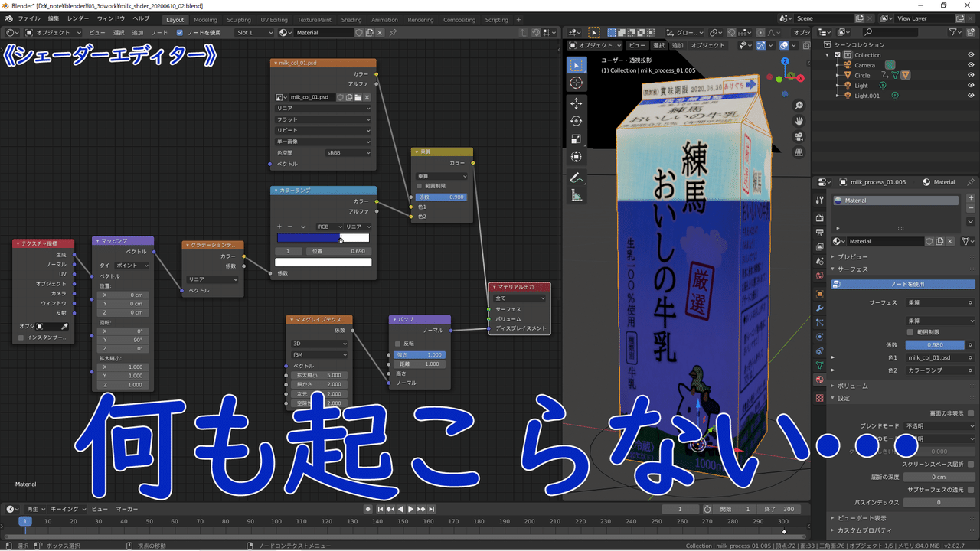Click the viewport zoom magnifier icon
Screen dimensions: 980x551
pos(799,106)
